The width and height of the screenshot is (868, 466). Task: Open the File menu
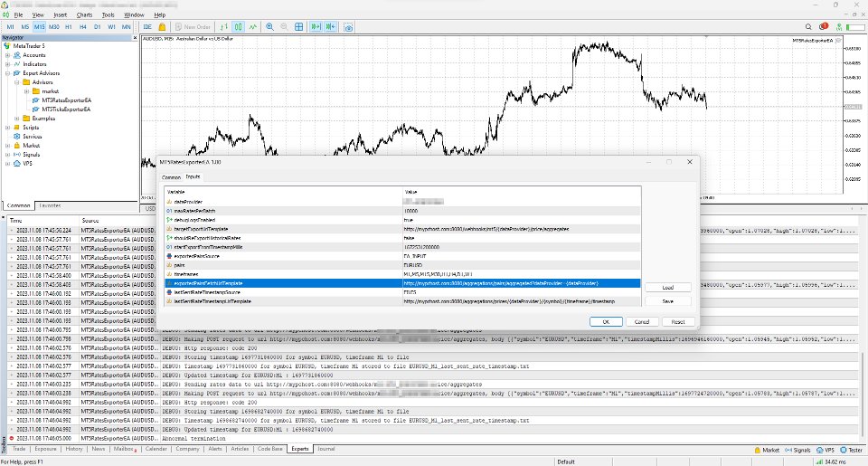[18, 15]
